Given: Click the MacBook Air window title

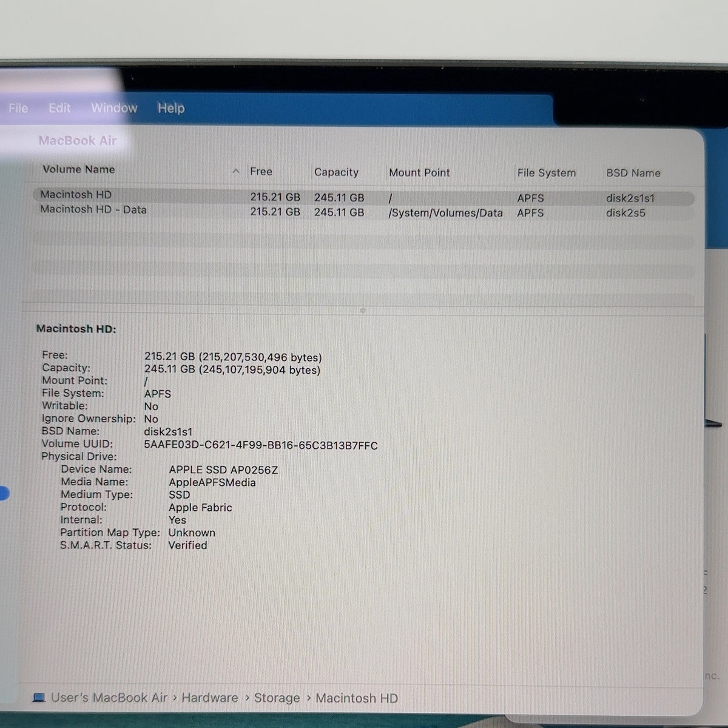Looking at the screenshot, I should (x=78, y=141).
